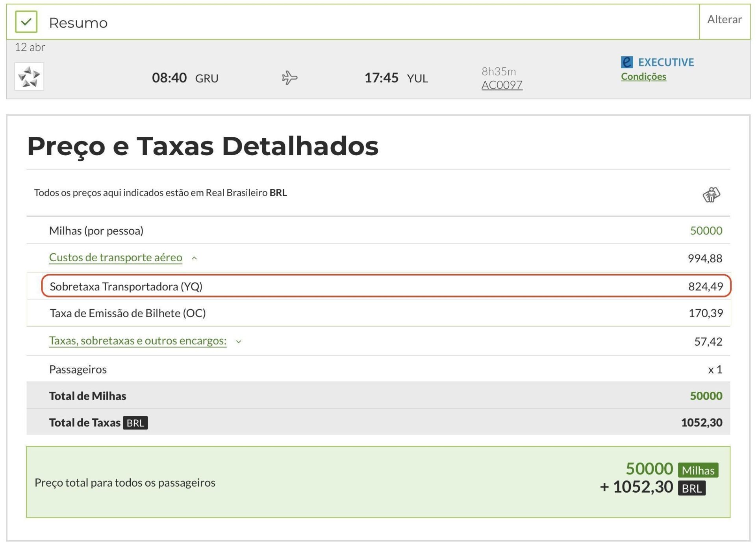Screen dimensions: 756x545
Task: Click the airplane direction icon
Action: click(289, 77)
